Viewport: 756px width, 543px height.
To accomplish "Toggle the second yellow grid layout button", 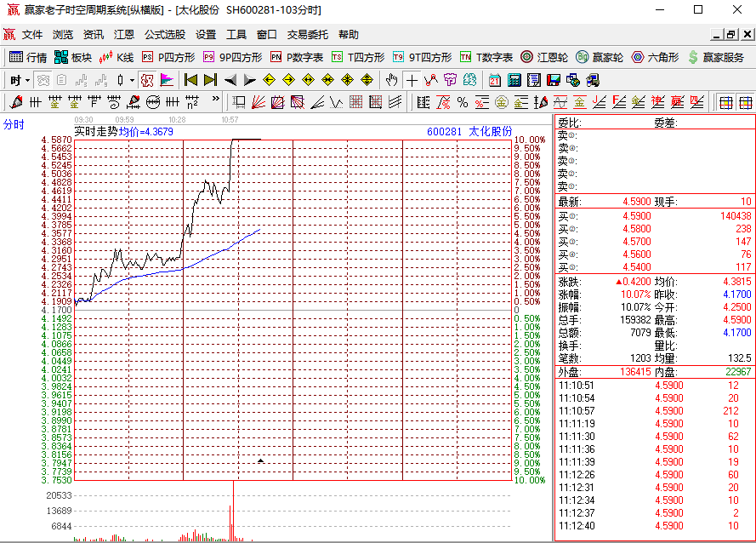I will [746, 102].
